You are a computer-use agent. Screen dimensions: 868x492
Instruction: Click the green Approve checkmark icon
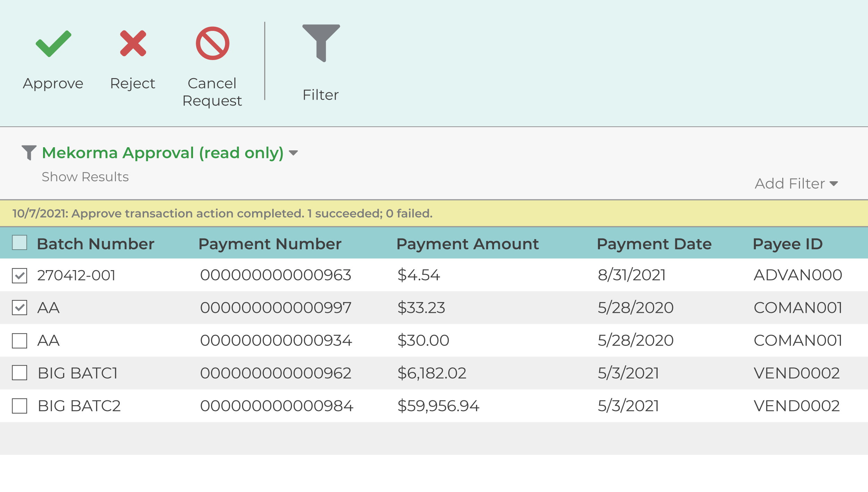click(53, 44)
